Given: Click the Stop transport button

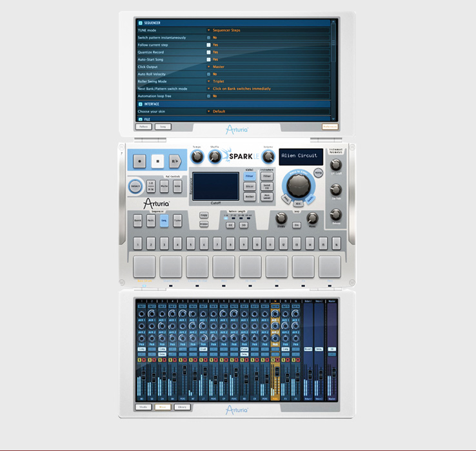Looking at the screenshot, I should pos(157,161).
